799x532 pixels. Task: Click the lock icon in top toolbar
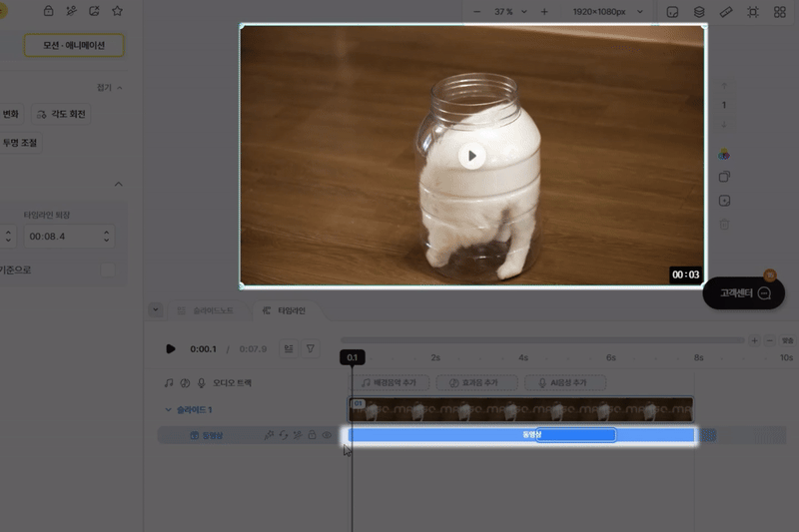point(48,11)
